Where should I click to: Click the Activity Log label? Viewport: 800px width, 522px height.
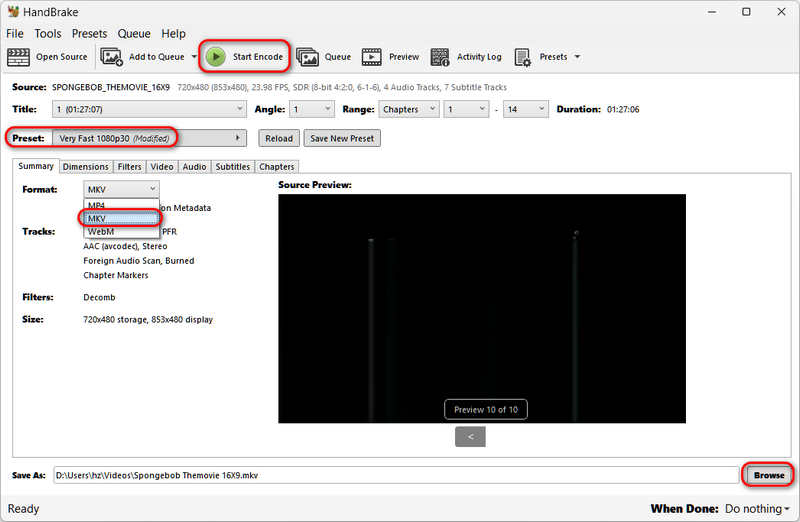click(x=479, y=57)
